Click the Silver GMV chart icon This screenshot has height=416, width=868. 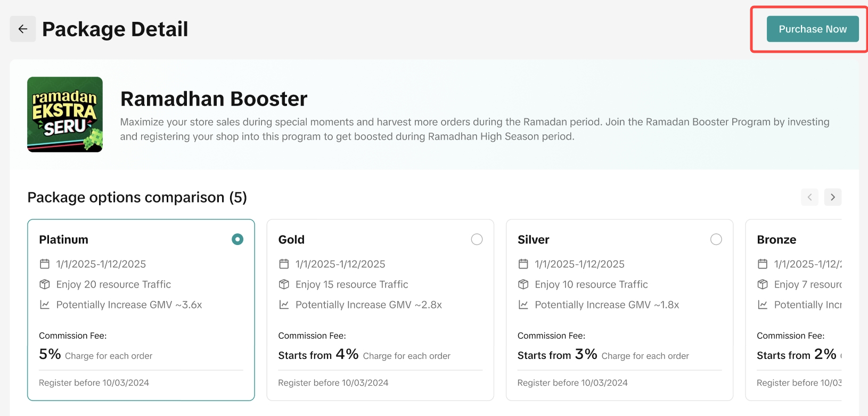(523, 305)
